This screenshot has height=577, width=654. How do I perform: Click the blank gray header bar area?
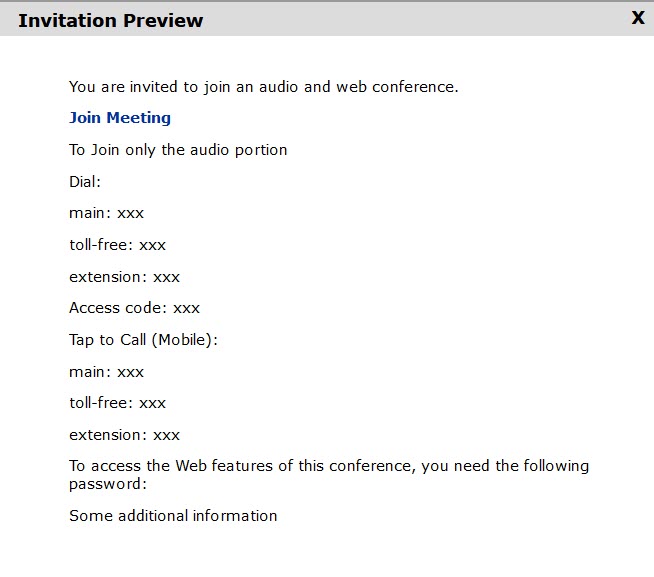coord(420,20)
